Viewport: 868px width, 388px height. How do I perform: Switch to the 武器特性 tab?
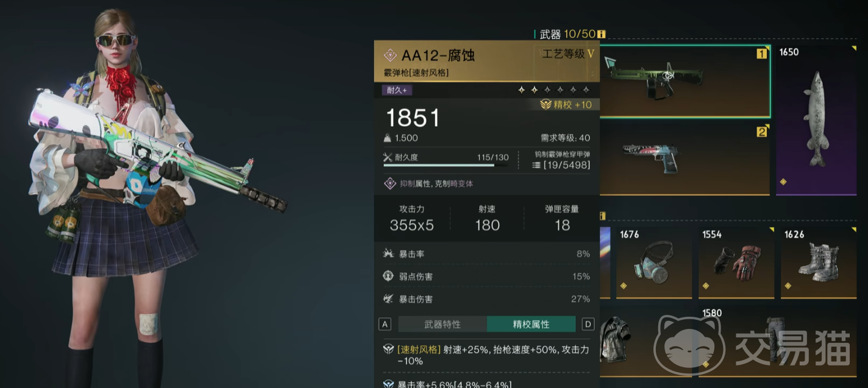(443, 324)
